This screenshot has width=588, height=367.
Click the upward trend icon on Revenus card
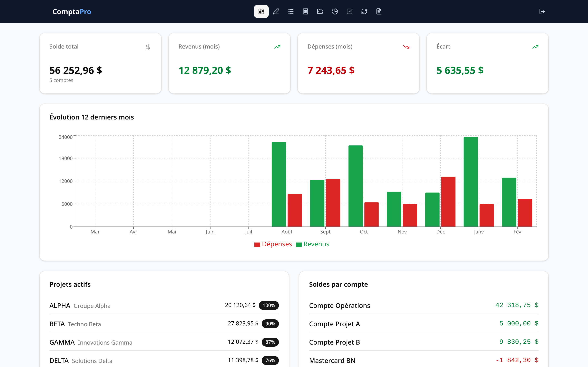click(277, 47)
